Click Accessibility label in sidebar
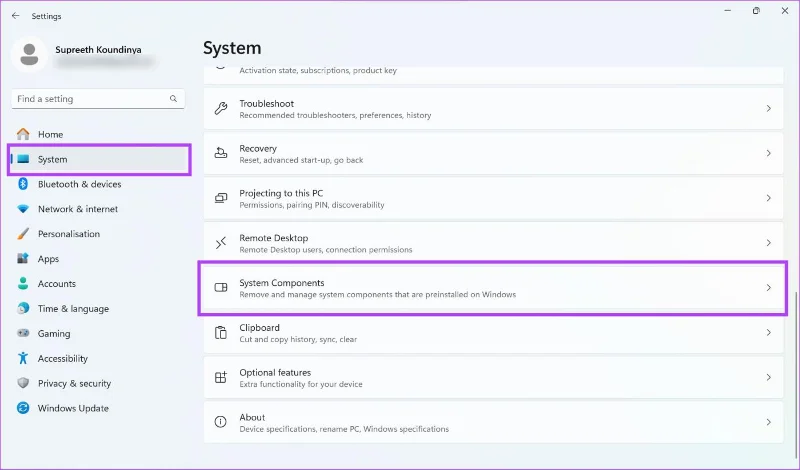 (63, 359)
